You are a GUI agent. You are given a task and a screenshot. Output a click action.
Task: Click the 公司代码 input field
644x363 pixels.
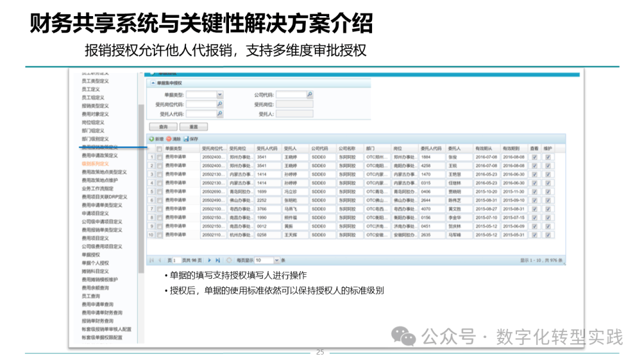click(x=291, y=94)
